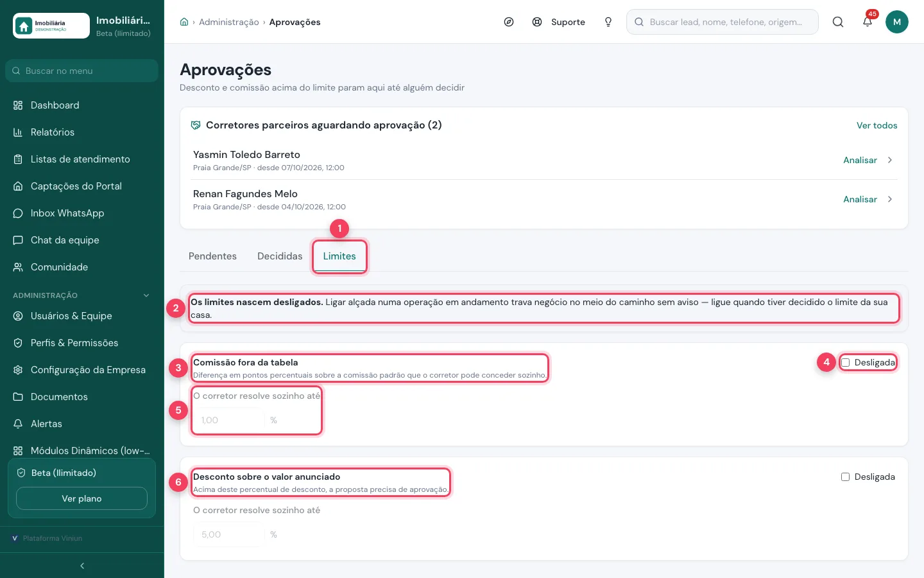Image resolution: width=924 pixels, height=578 pixels.
Task: Click the discount limit percentage field
Action: click(x=229, y=534)
